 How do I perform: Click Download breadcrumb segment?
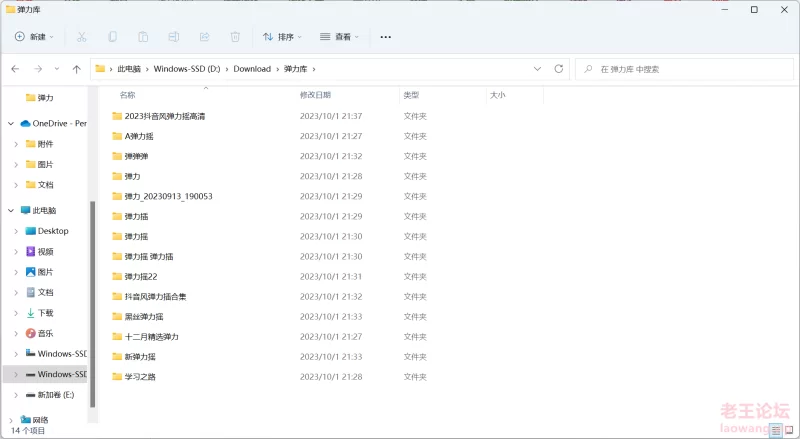pos(252,69)
